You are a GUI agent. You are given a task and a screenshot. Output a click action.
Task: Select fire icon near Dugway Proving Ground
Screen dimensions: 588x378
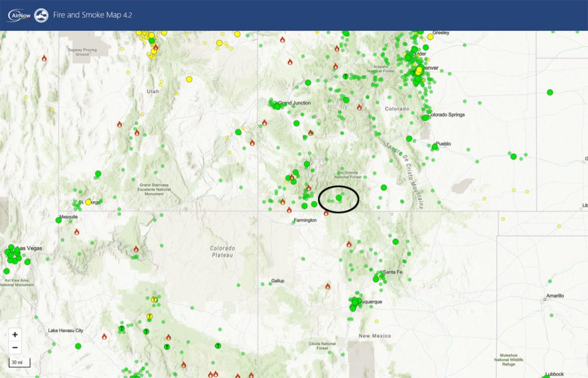tap(44, 59)
